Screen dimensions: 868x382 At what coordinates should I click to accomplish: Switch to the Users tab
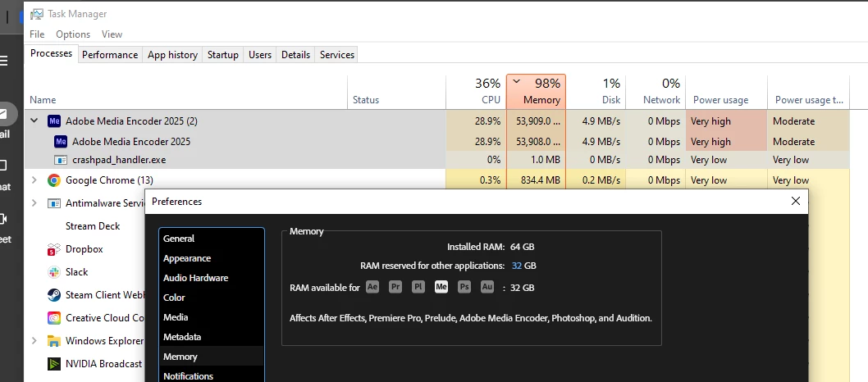pos(260,55)
